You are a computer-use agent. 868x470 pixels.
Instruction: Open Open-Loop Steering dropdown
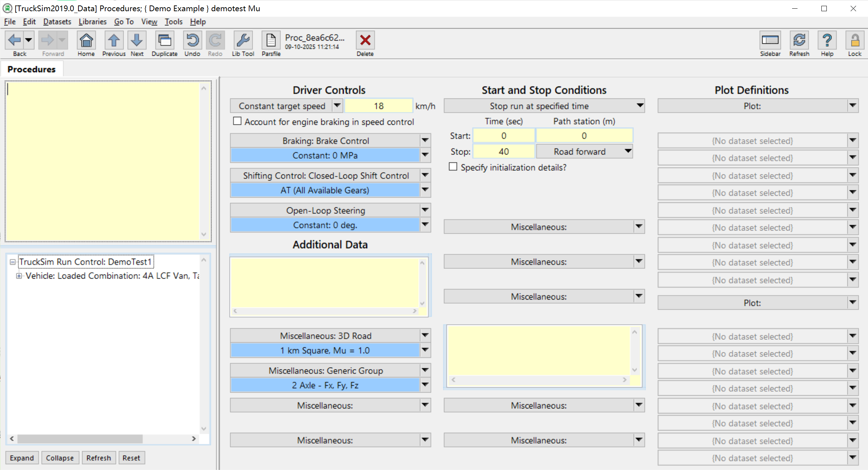pos(425,210)
